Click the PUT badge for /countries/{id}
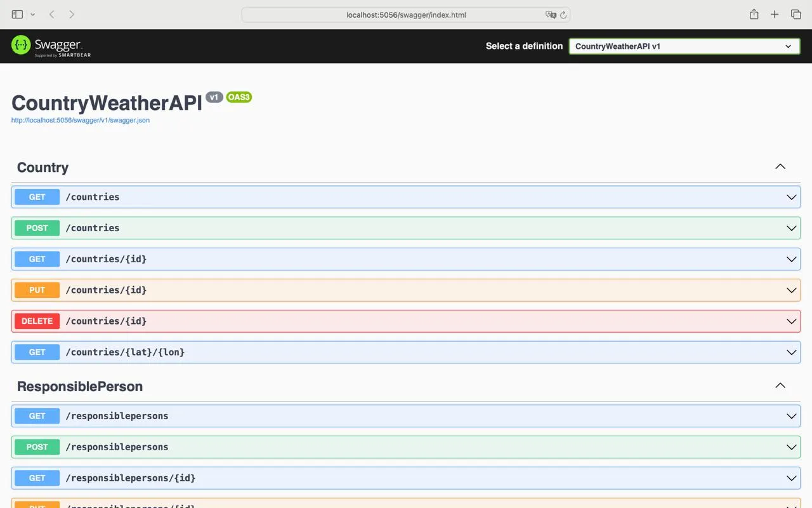Image resolution: width=812 pixels, height=508 pixels. point(37,290)
